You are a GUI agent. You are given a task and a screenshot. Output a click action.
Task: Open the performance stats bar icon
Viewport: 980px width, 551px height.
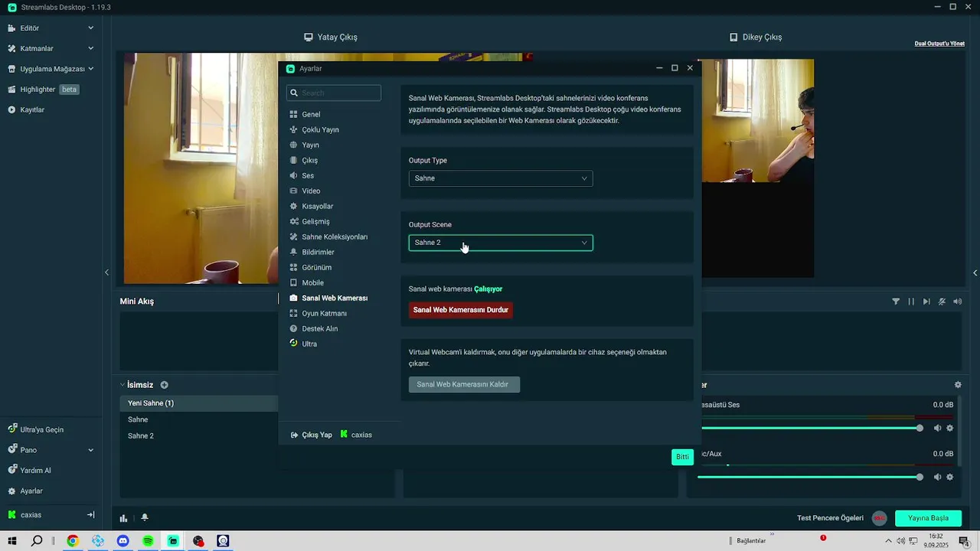[x=123, y=518]
